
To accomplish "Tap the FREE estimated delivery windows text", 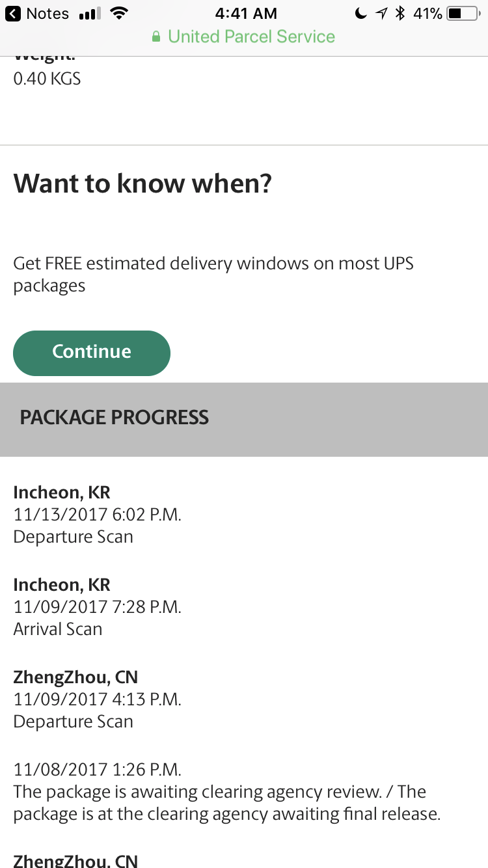I will pos(213,275).
